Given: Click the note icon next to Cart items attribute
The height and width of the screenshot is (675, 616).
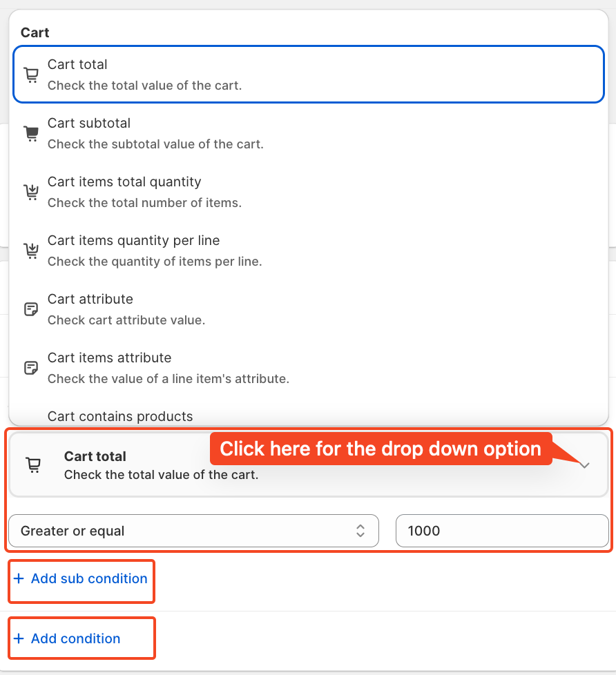Looking at the screenshot, I should pos(31,368).
